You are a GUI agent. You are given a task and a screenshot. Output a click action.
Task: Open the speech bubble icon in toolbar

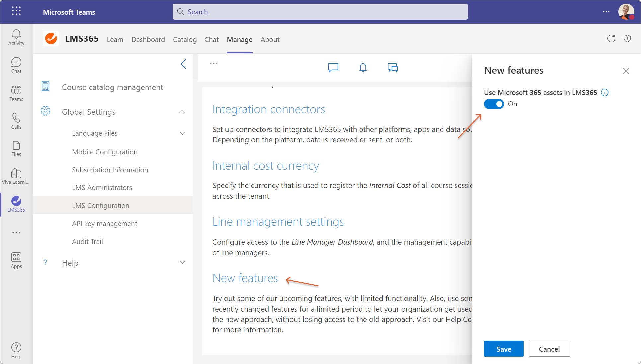click(x=333, y=68)
